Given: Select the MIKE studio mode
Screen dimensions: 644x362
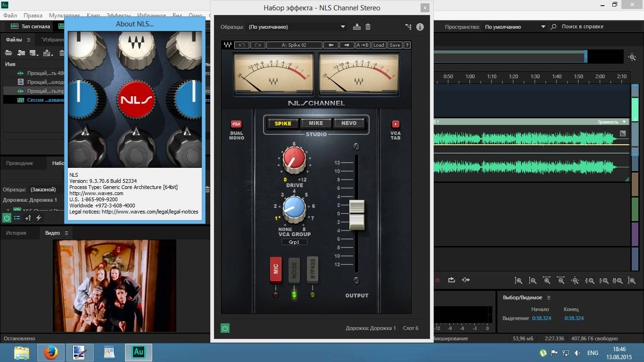Looking at the screenshot, I should click(x=316, y=123).
